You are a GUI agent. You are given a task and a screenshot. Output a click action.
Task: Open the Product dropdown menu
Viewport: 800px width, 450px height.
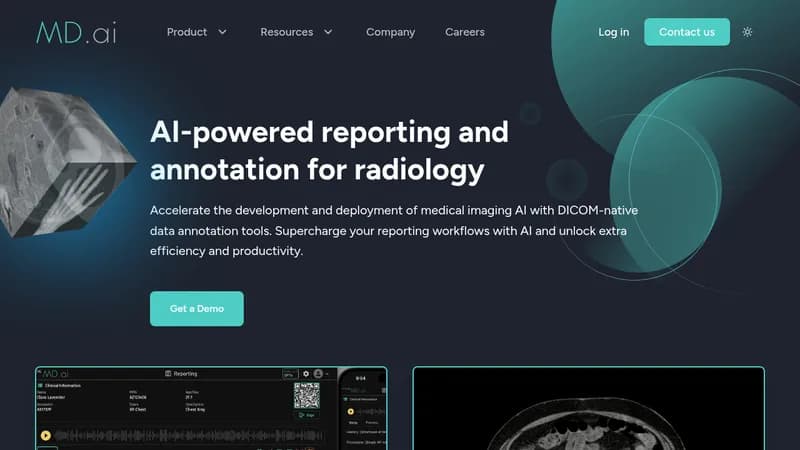coord(196,32)
